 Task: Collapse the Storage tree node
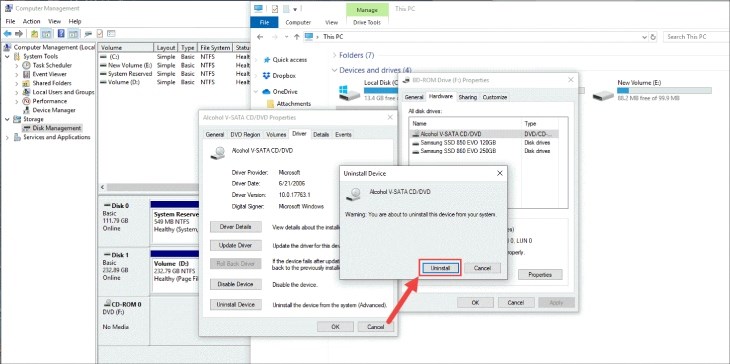click(x=7, y=119)
